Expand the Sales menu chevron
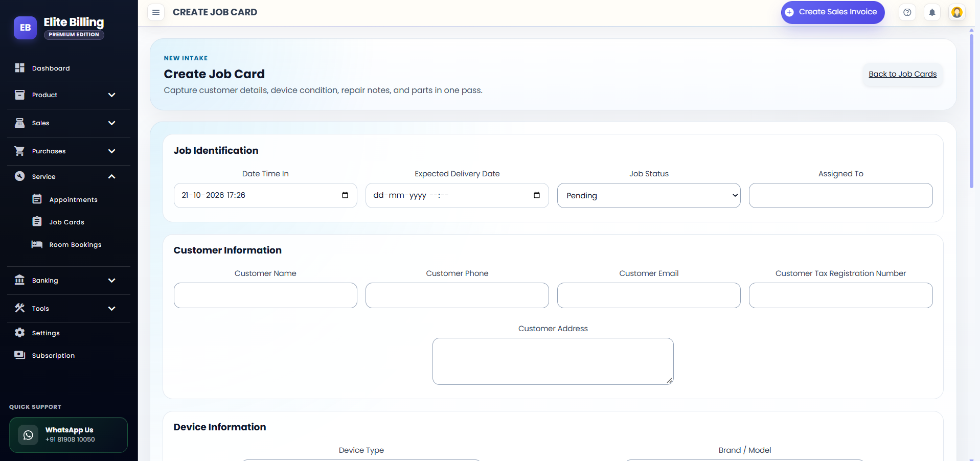Screen dimensions: 980x461 112,123
